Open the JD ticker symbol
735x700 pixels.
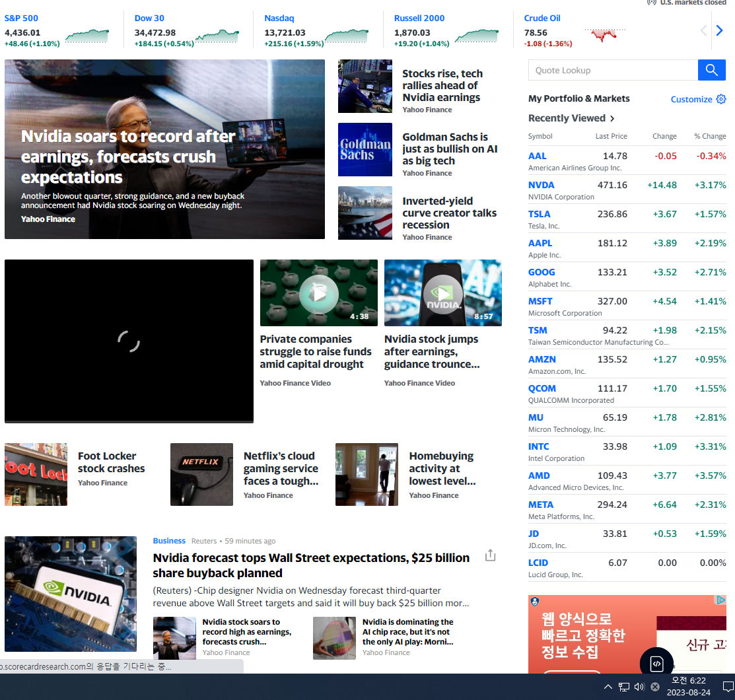(x=534, y=534)
